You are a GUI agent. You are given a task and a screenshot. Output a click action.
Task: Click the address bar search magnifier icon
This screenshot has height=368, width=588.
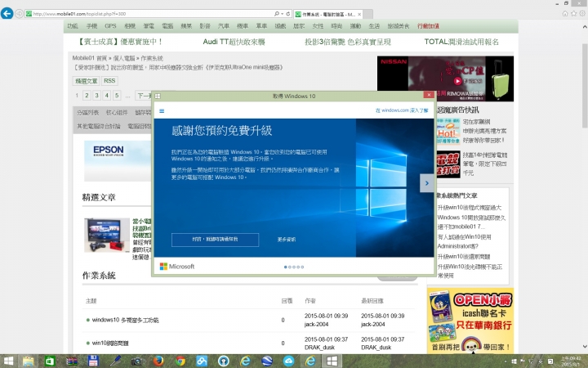click(x=277, y=14)
